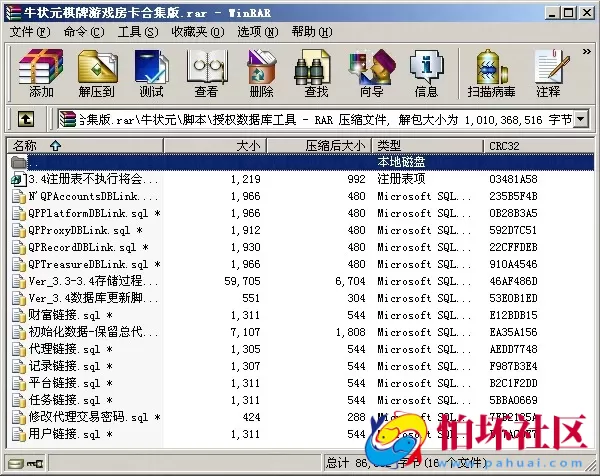Show archive Info (信息) icon
The height and width of the screenshot is (476, 600).
tap(426, 73)
